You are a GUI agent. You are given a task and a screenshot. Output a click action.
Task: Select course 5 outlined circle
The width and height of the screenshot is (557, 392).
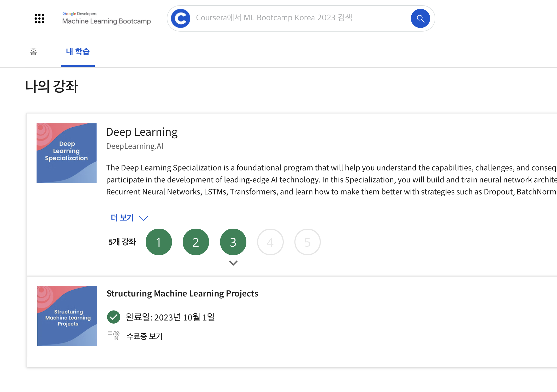(307, 242)
